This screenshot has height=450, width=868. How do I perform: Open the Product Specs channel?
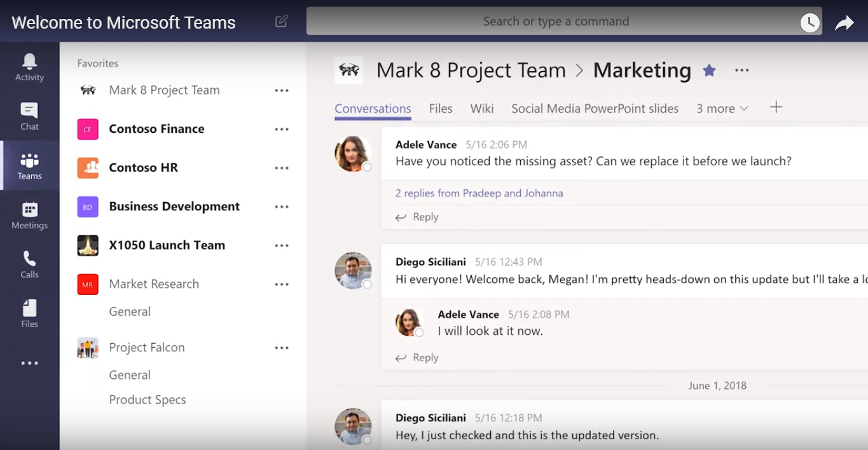click(x=148, y=400)
